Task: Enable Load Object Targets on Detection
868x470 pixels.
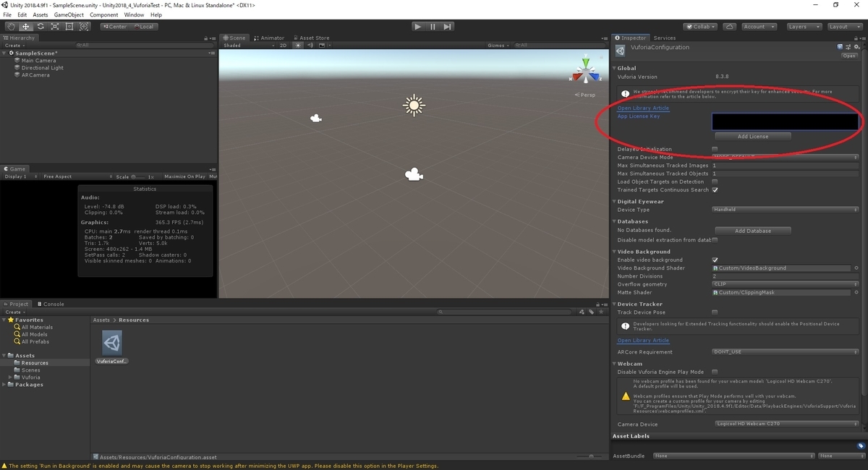Action: tap(715, 181)
